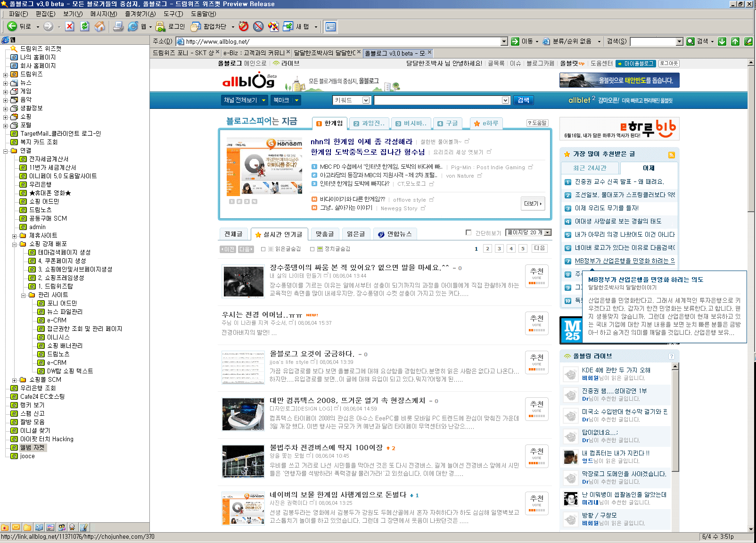Viewport: 756px width, 543px height.
Task: Collapse the 연결 folder in sidebar
Action: click(x=6, y=151)
